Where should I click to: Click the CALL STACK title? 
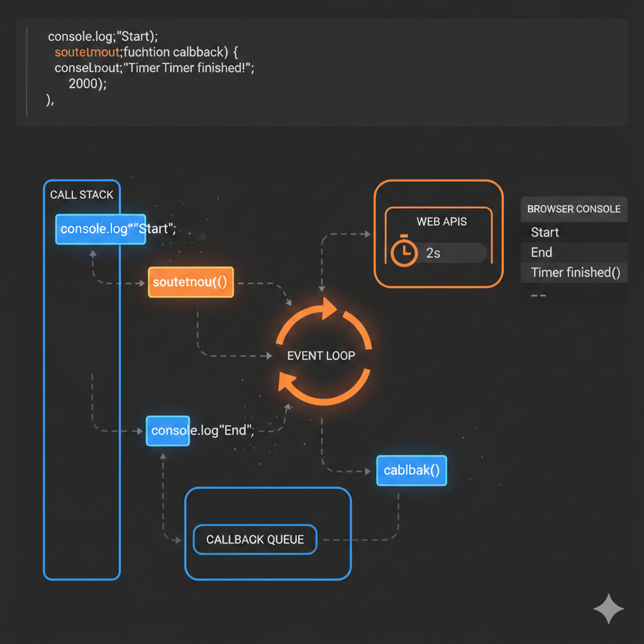coord(82,195)
